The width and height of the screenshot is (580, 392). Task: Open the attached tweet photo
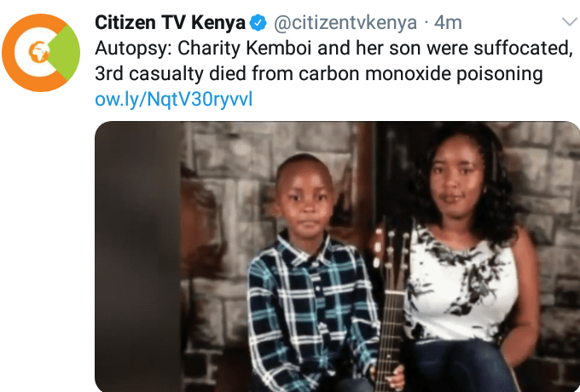click(x=338, y=257)
